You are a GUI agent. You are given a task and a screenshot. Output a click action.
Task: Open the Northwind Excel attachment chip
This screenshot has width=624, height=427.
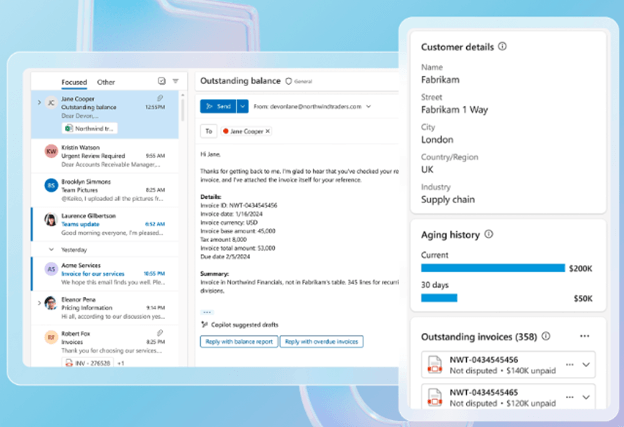coord(90,128)
